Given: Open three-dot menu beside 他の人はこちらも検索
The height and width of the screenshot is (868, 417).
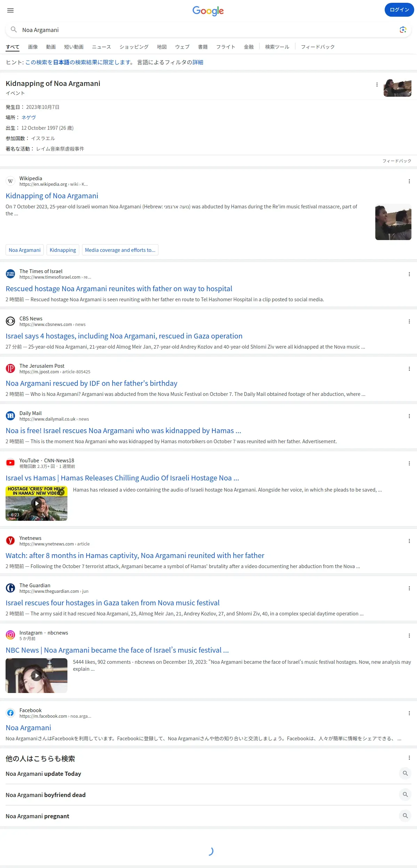Looking at the screenshot, I should pos(409,758).
